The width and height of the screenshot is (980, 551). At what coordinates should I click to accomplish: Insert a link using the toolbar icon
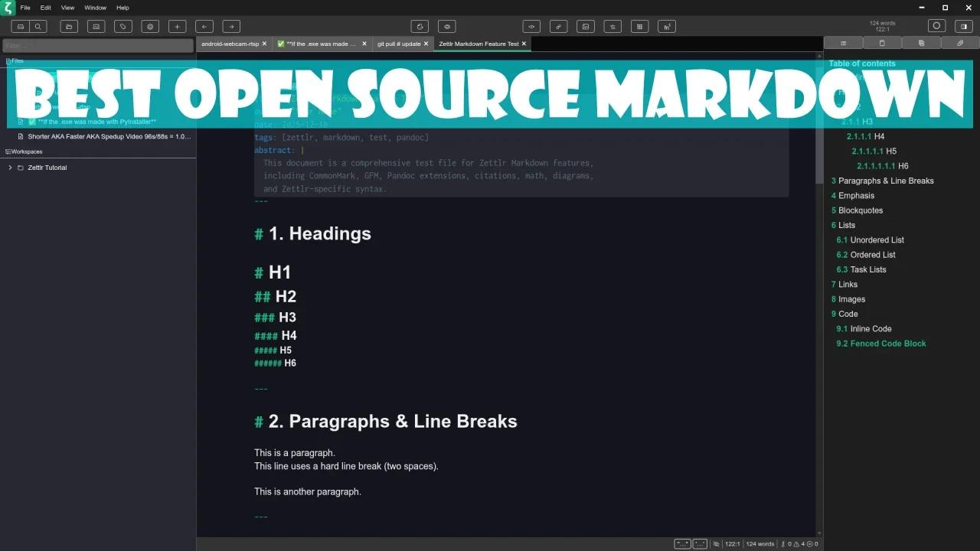coord(558,26)
